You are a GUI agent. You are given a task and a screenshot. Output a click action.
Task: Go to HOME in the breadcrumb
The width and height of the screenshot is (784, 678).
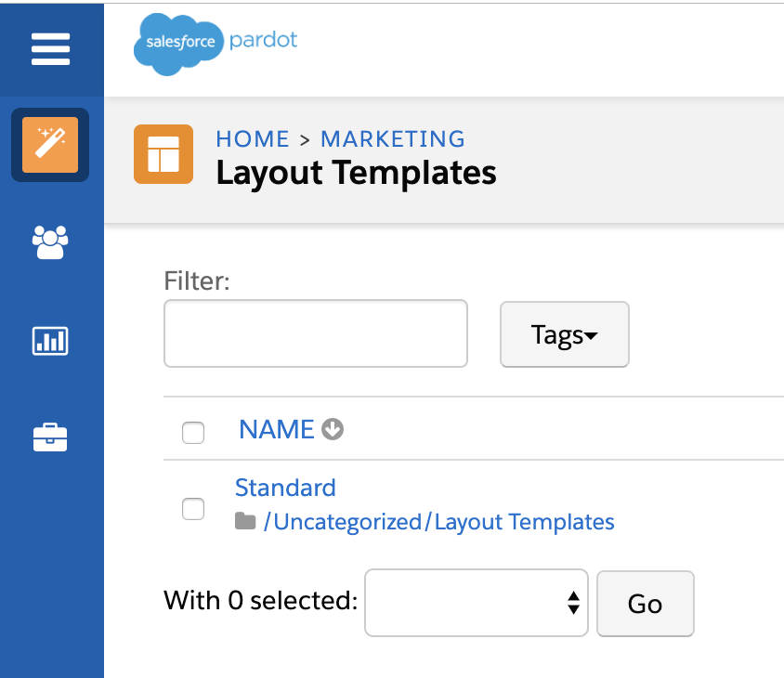click(253, 139)
